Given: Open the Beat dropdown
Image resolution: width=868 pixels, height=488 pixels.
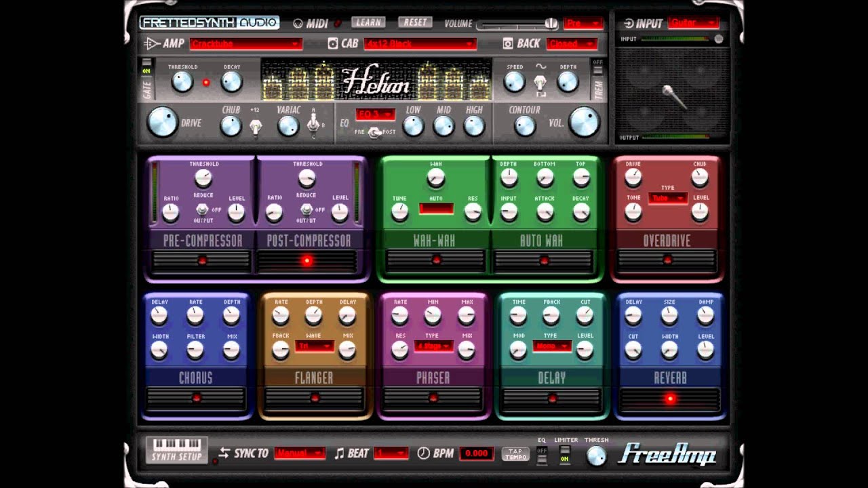Looking at the screenshot, I should point(391,453).
